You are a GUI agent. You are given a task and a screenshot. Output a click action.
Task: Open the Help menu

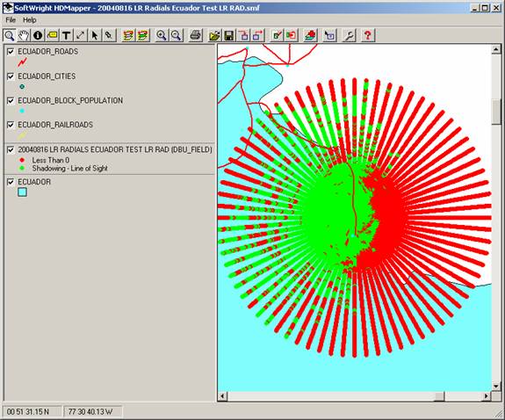[29, 20]
